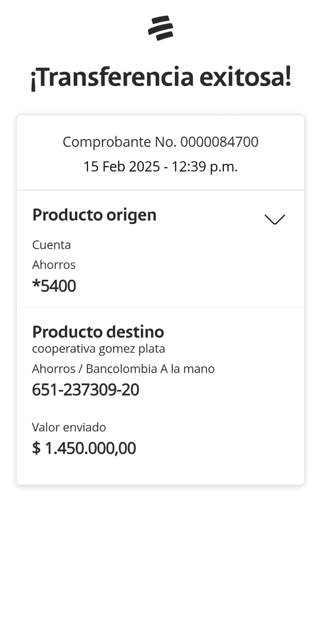The image size is (321, 644).
Task: Click the cooperativa gomez plata recipient name
Action: coord(98,349)
